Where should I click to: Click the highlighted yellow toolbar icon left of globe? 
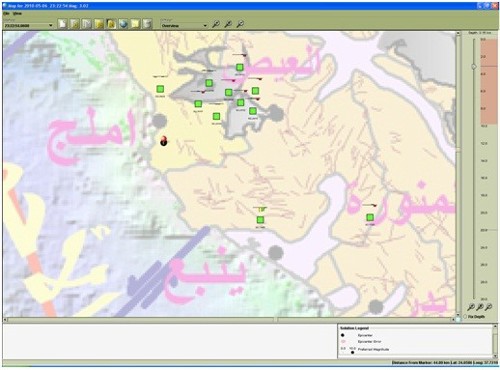coord(111,24)
